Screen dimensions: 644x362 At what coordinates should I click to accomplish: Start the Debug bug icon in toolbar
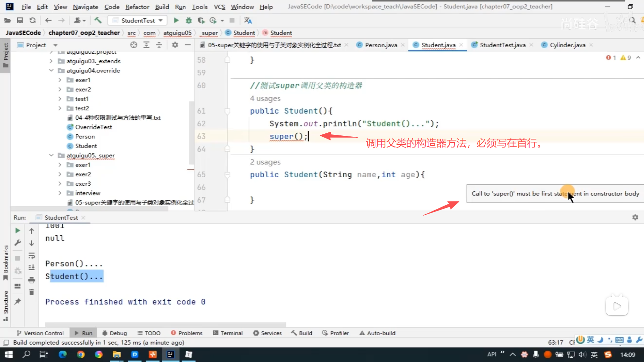pos(189,20)
